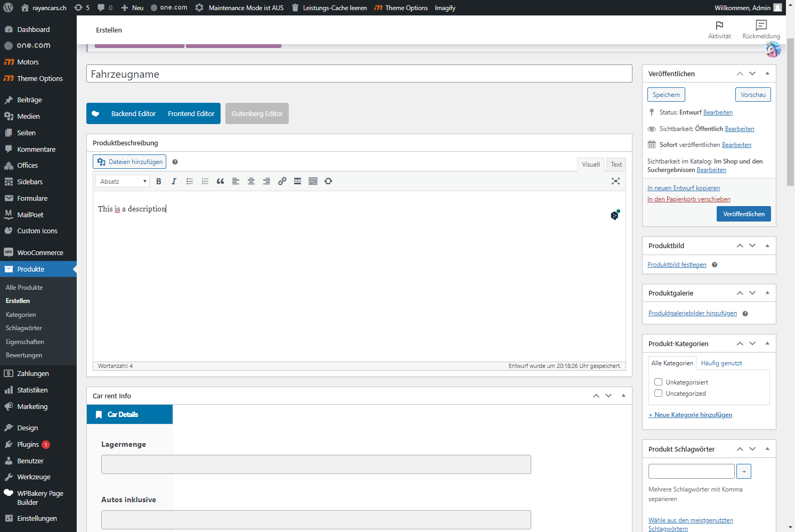This screenshot has height=532, width=795.
Task: Click the Vorschau preview button
Action: tap(753, 95)
